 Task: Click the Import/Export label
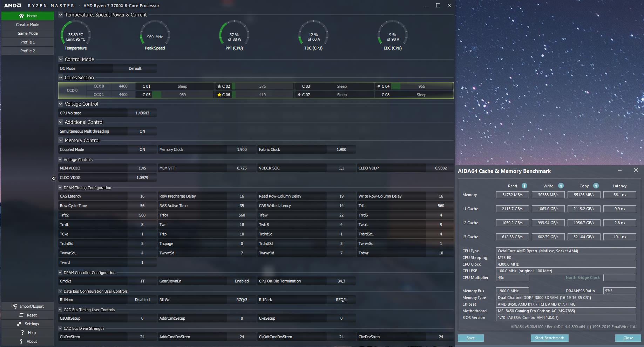[32, 306]
